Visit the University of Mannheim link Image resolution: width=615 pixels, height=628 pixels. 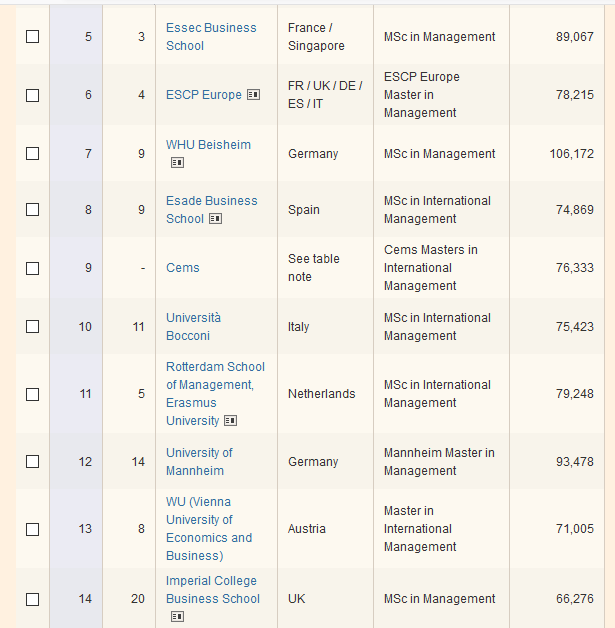coord(199,461)
